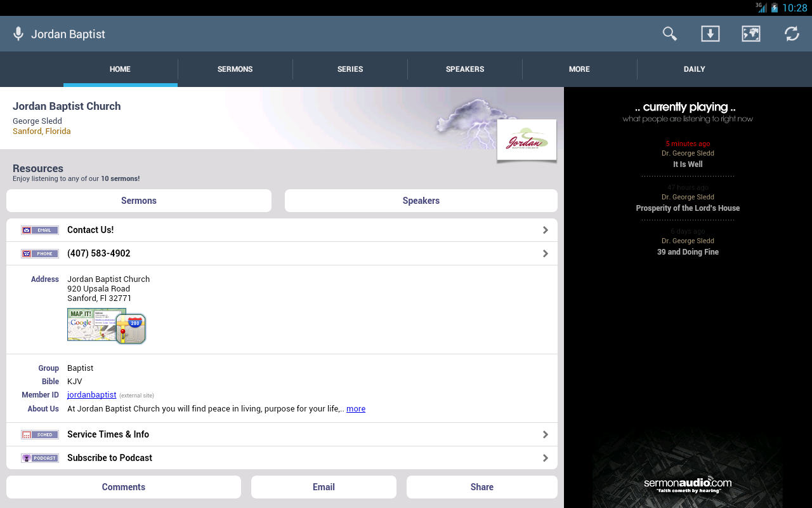Image resolution: width=812 pixels, height=508 pixels.
Task: Open the navigation maps app icon
Action: (131, 329)
